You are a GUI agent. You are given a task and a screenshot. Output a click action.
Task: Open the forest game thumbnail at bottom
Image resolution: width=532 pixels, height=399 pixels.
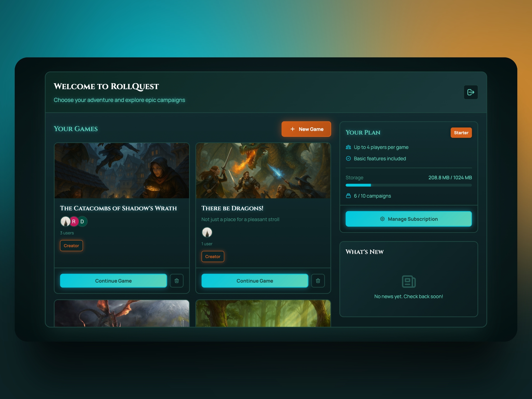pos(263,313)
